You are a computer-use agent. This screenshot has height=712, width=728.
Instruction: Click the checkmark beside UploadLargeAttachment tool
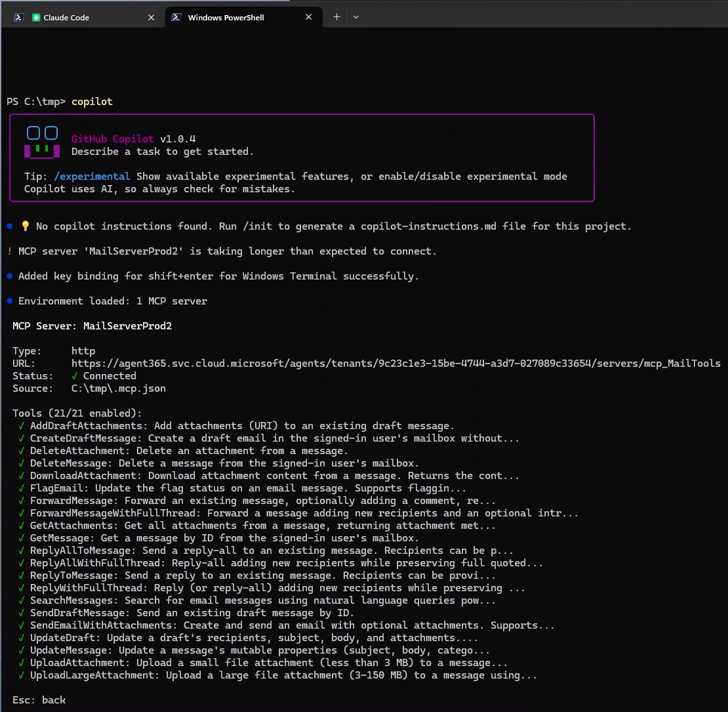[x=22, y=675]
